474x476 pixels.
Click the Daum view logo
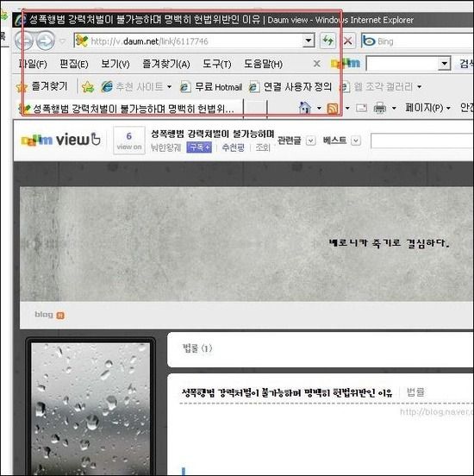pos(60,140)
